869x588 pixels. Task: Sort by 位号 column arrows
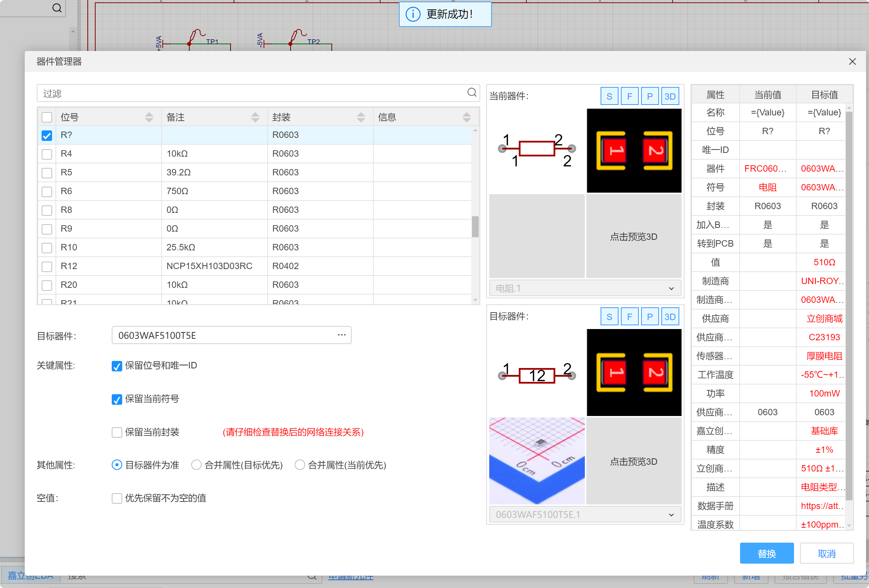click(x=149, y=117)
